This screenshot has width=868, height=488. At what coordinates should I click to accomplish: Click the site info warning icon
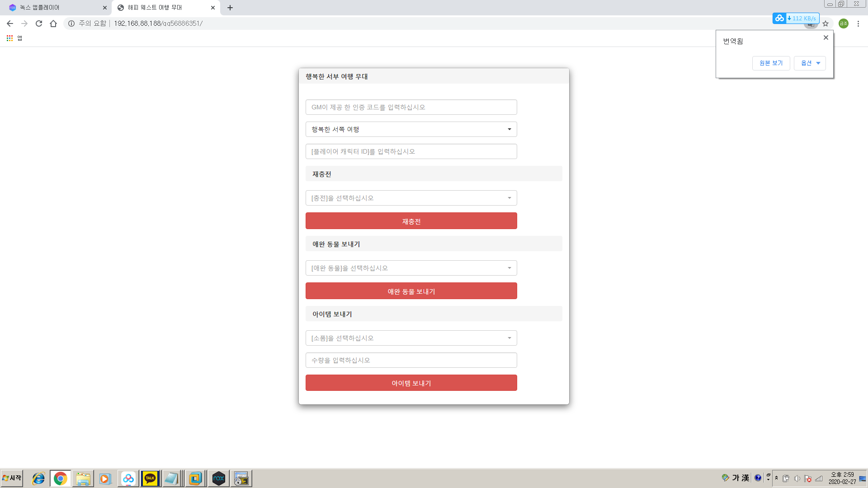71,23
